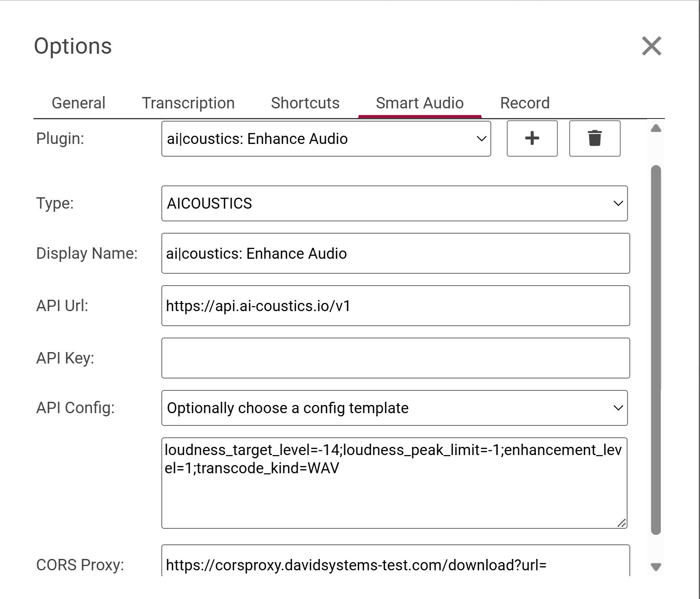Image resolution: width=700 pixels, height=599 pixels.
Task: Open the API Config template dropdown
Action: pos(394,408)
